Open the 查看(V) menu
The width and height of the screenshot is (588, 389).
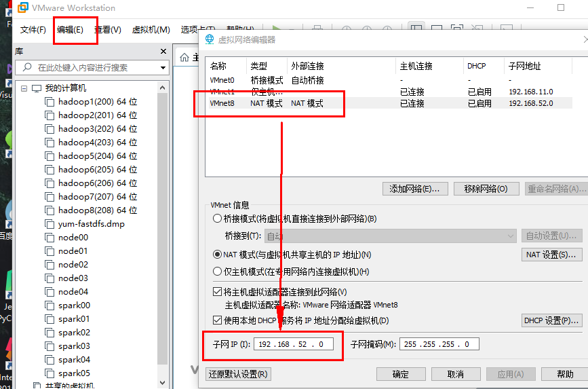(x=108, y=30)
